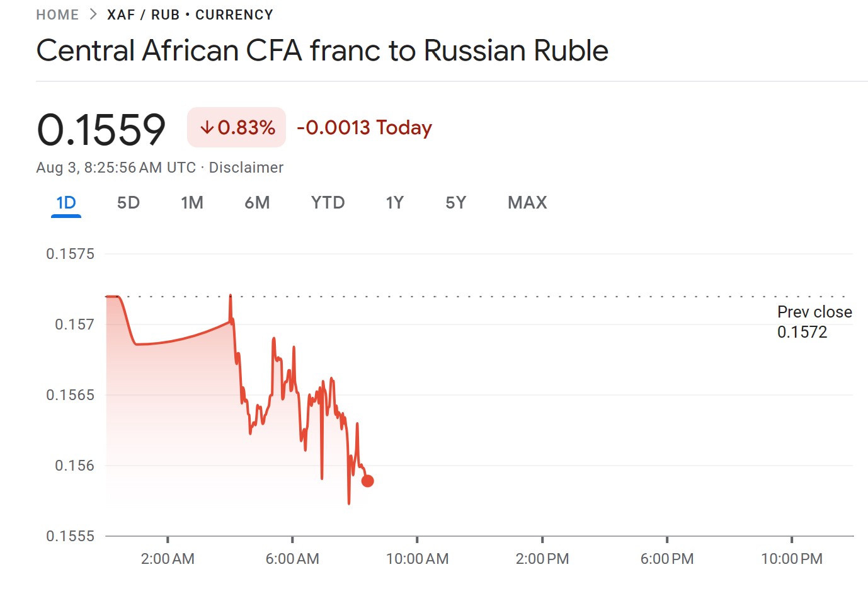Screen dimensions: 868x596
Task: Go to HOME breadcrumb link
Action: 57,14
